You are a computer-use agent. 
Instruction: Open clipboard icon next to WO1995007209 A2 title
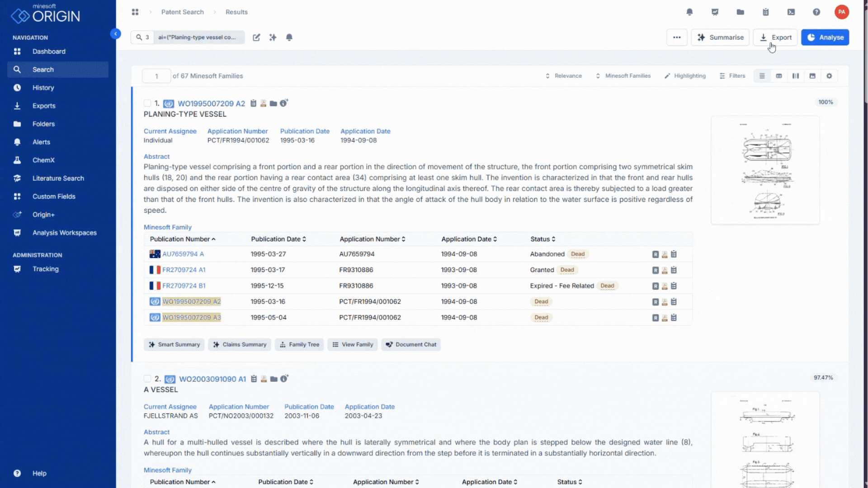pos(253,103)
